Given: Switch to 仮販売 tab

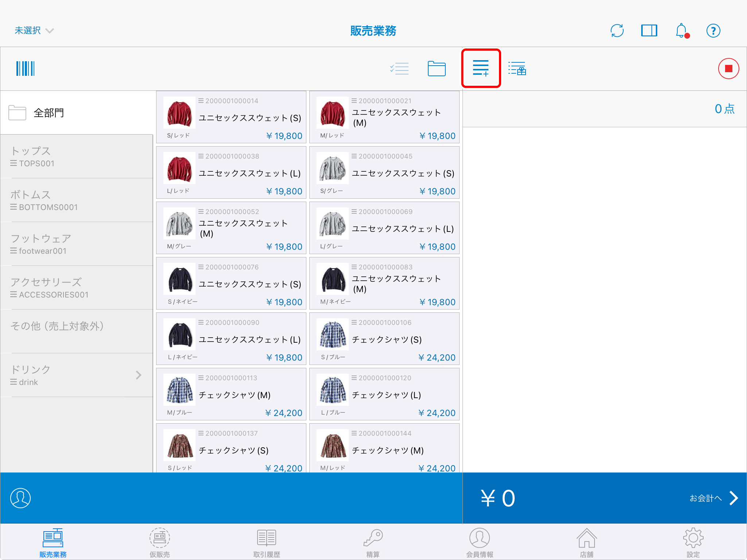Looking at the screenshot, I should (x=160, y=543).
